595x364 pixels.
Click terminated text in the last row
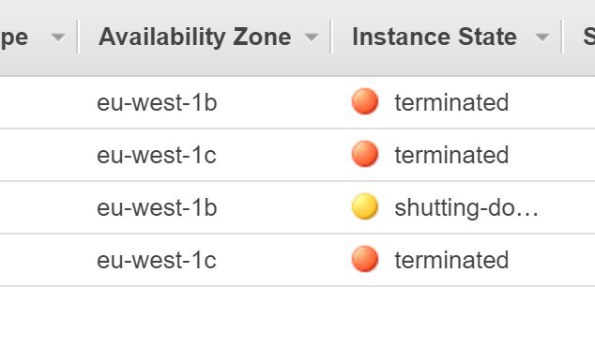451,261
